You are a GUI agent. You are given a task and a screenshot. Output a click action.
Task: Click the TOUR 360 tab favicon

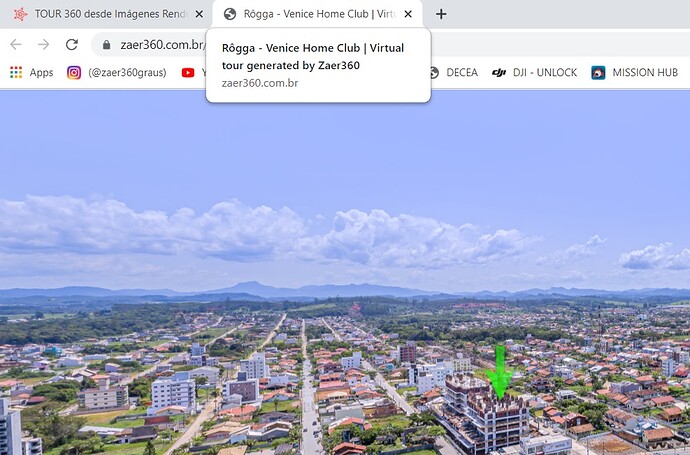point(20,14)
